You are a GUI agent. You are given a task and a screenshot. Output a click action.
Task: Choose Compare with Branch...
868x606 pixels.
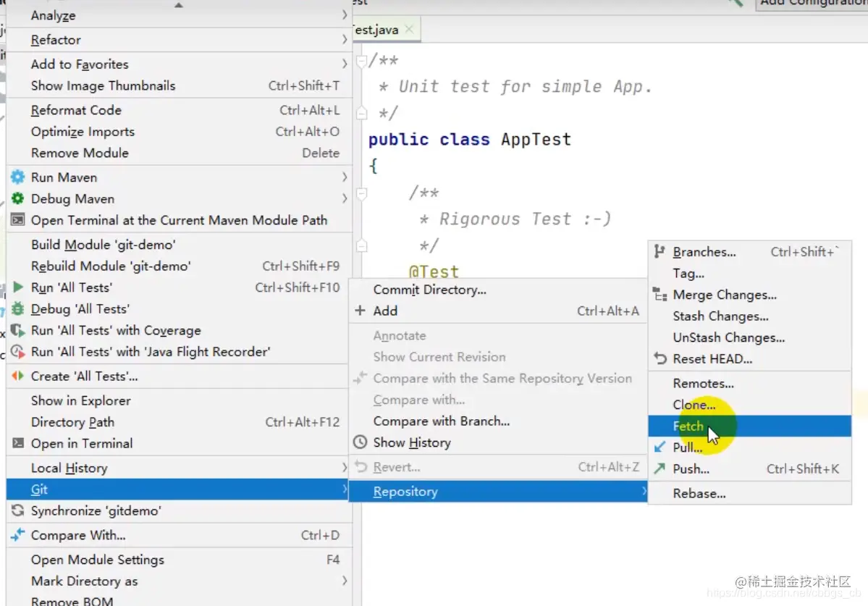tap(497, 421)
